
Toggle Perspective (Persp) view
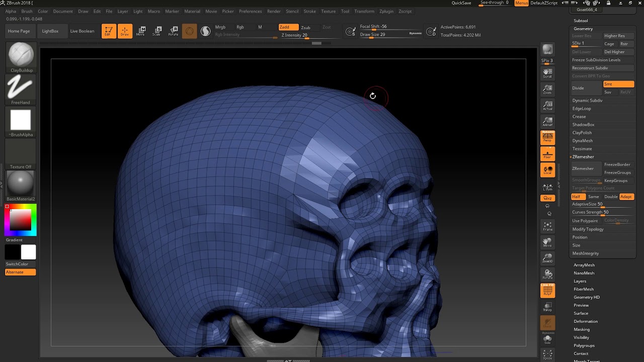(547, 137)
